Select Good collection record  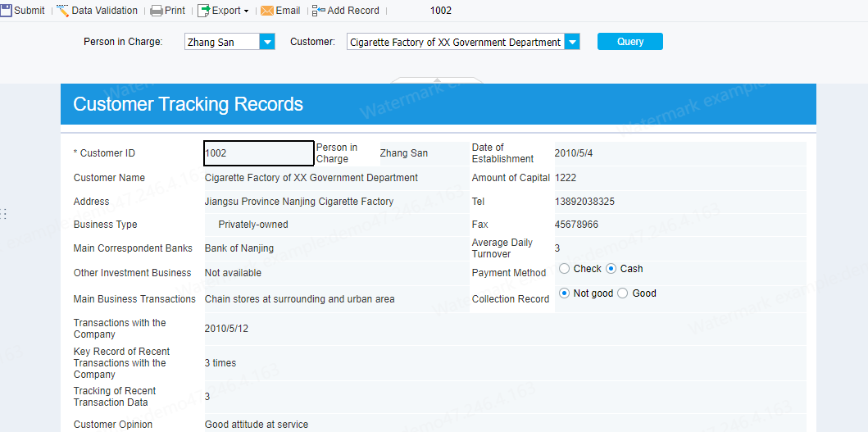[x=622, y=293]
